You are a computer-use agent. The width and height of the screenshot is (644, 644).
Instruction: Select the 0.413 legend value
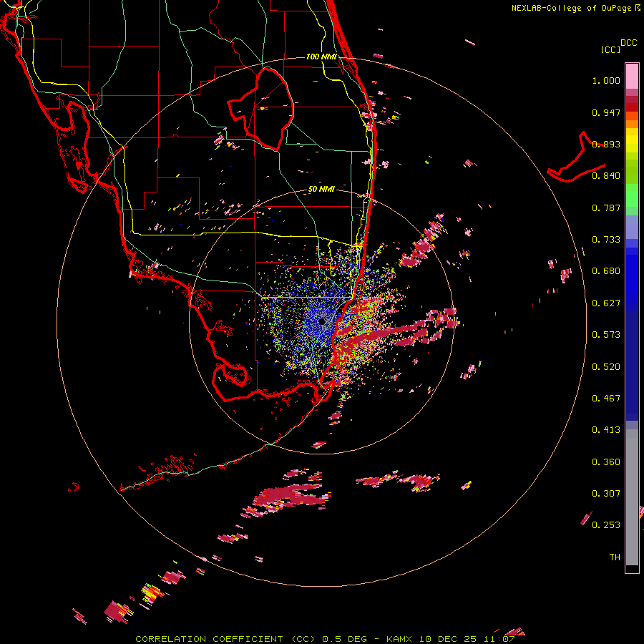[606, 430]
